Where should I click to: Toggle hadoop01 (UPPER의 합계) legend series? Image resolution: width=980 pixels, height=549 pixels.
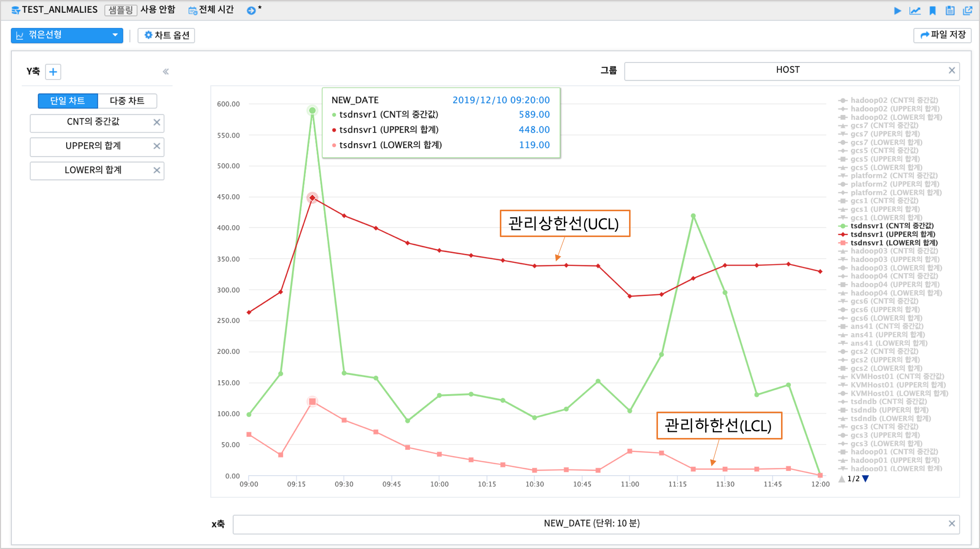(x=889, y=460)
